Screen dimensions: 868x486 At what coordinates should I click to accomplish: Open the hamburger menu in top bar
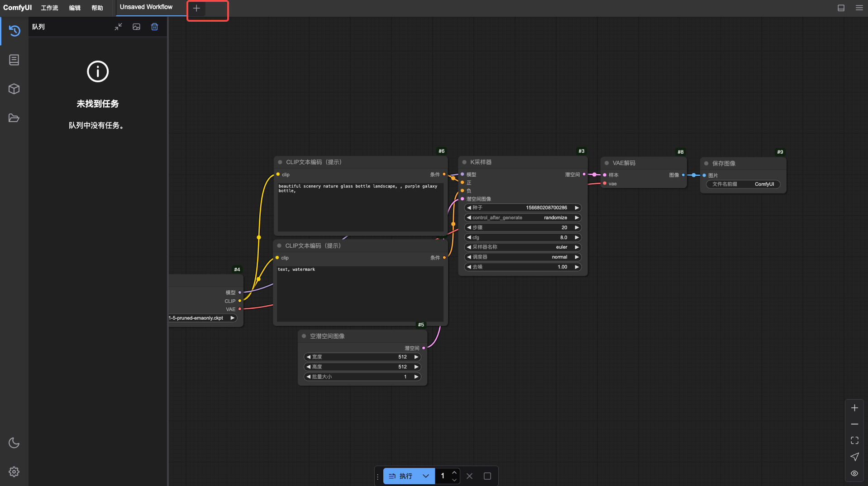859,8
